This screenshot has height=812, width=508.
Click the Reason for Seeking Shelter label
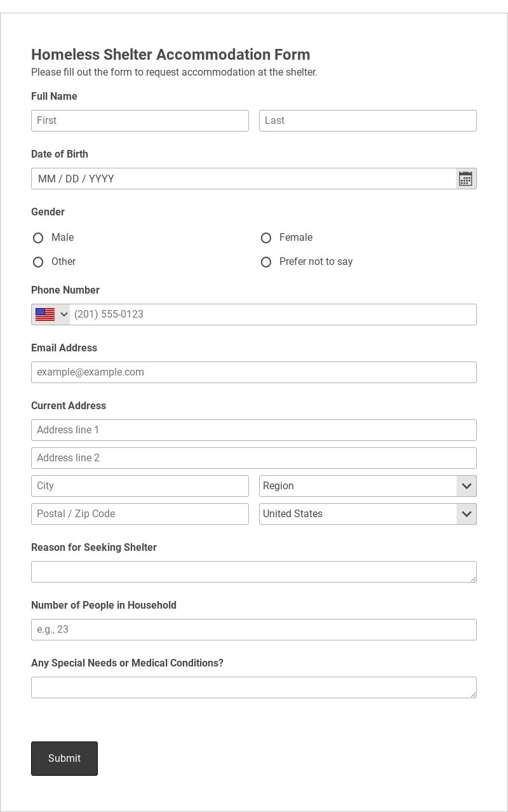(94, 548)
